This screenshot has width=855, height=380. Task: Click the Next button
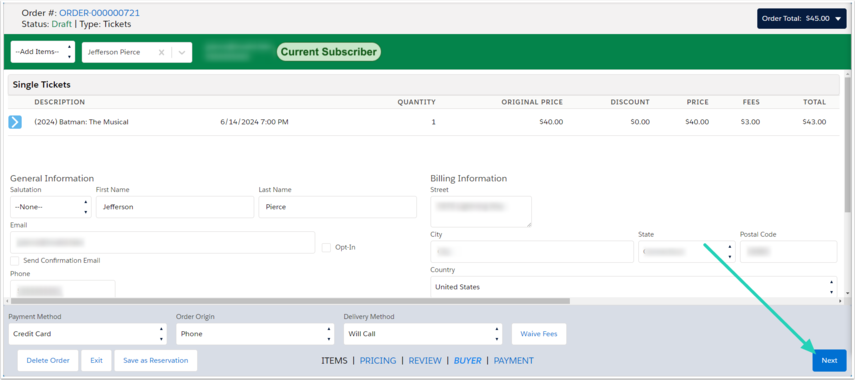[829, 360]
